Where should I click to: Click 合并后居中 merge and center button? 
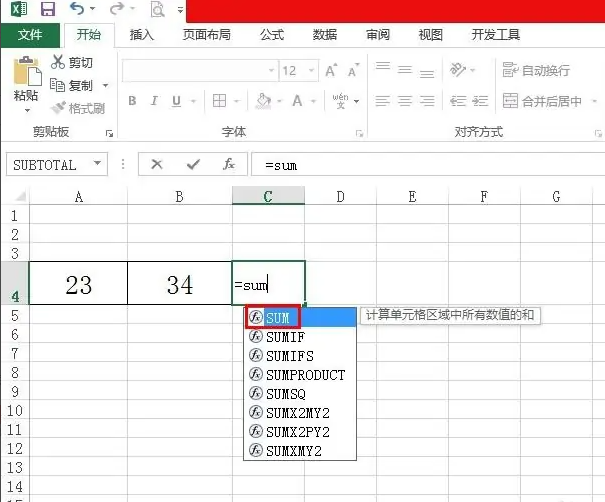coord(542,101)
